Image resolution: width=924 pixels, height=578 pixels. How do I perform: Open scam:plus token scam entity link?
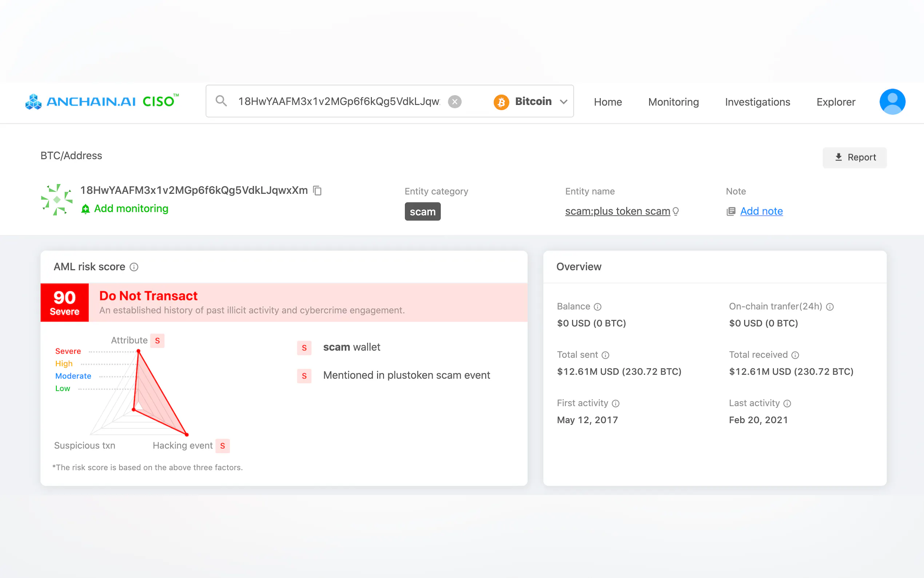click(x=617, y=211)
